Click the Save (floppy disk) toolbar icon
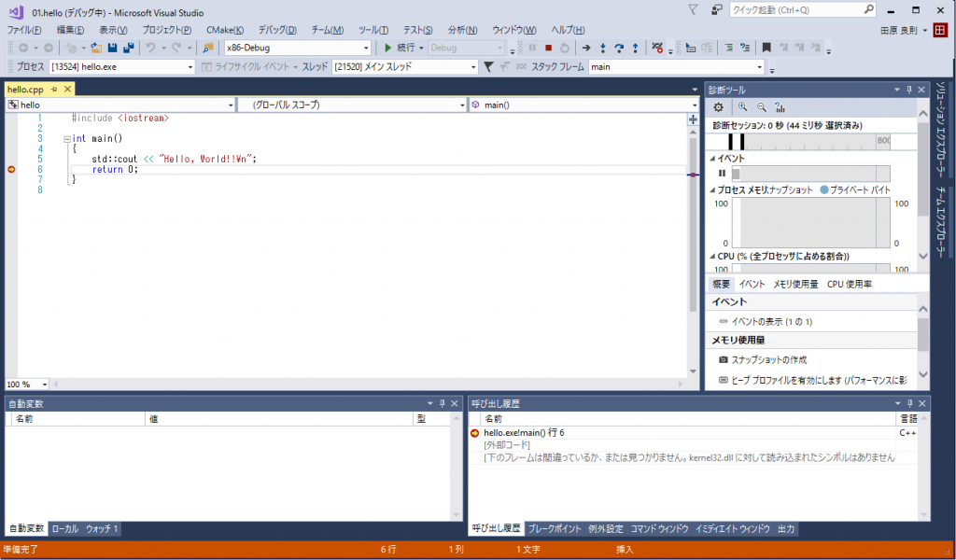This screenshot has width=956, height=560. (x=112, y=48)
